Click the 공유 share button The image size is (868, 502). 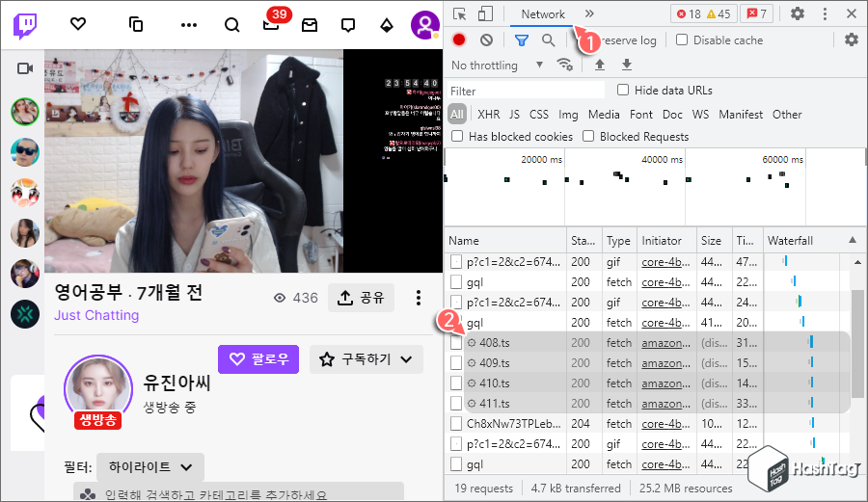pos(361,298)
